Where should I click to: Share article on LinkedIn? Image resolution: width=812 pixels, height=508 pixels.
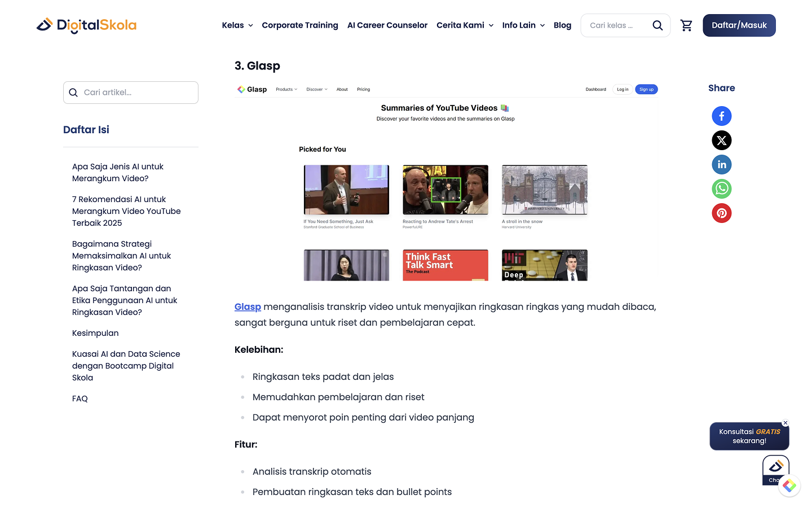(x=722, y=165)
